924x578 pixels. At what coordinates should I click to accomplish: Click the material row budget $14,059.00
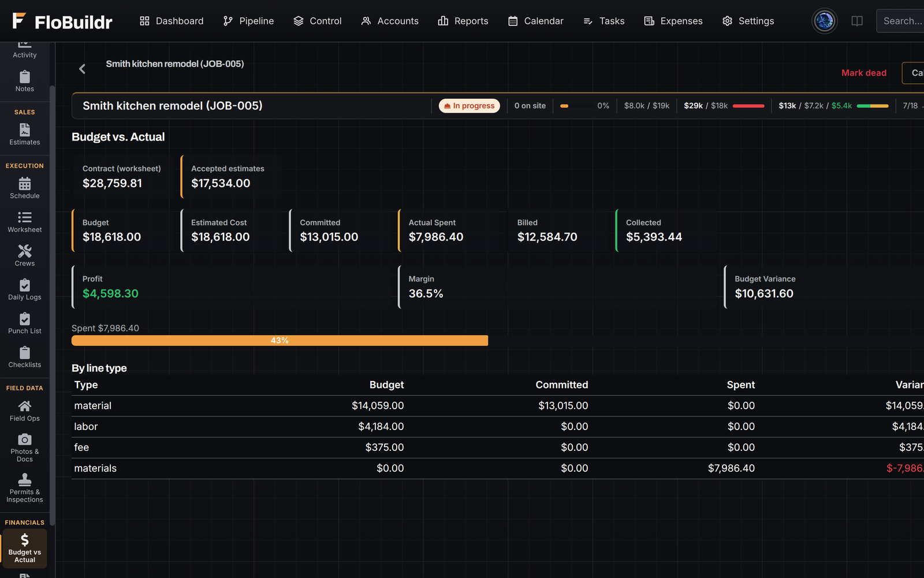point(378,406)
